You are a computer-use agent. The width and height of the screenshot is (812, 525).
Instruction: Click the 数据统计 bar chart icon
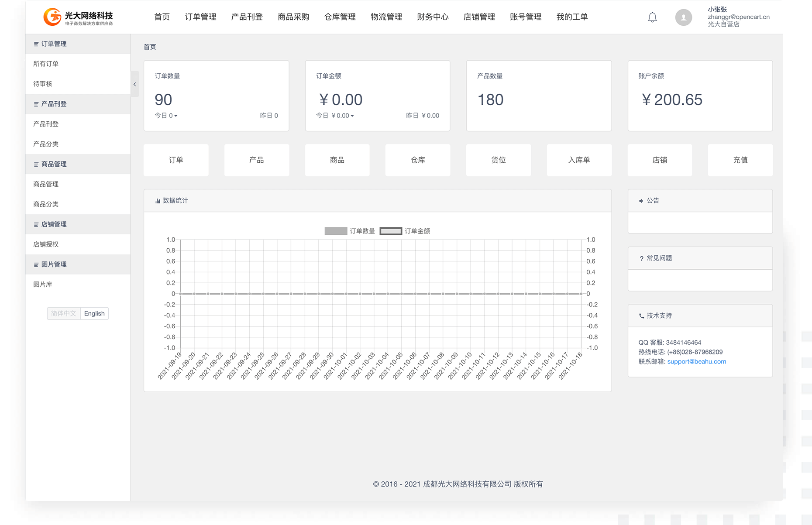click(158, 201)
